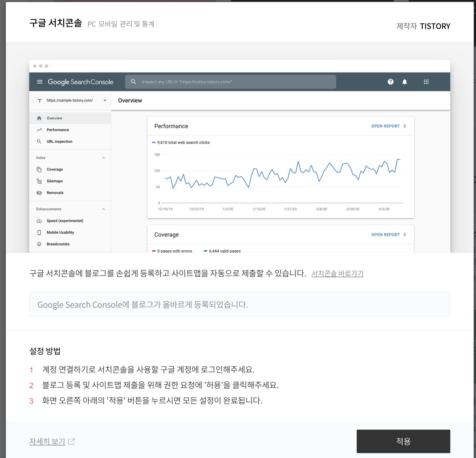
Task: Select the Performance menu item
Action: pos(70,130)
